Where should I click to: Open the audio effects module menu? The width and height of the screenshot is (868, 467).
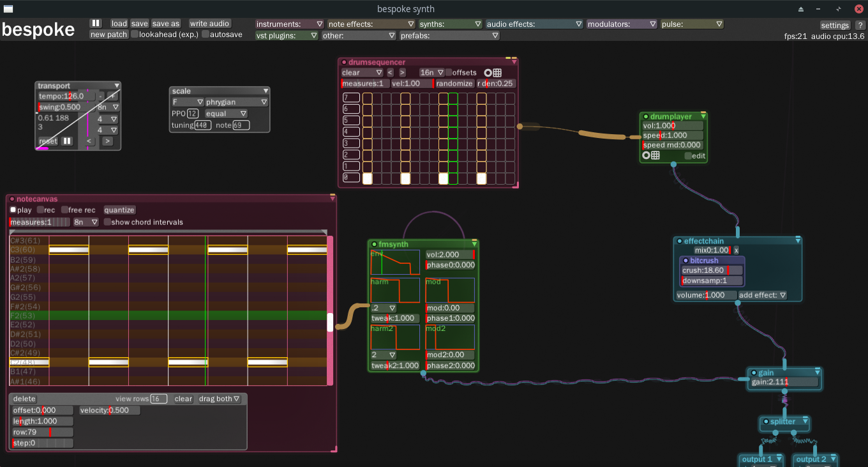click(534, 24)
